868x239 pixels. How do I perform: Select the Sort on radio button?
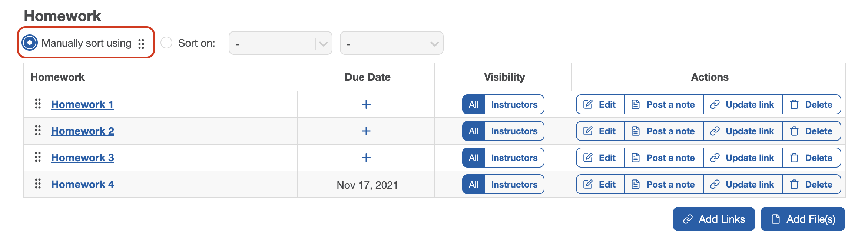(x=166, y=43)
